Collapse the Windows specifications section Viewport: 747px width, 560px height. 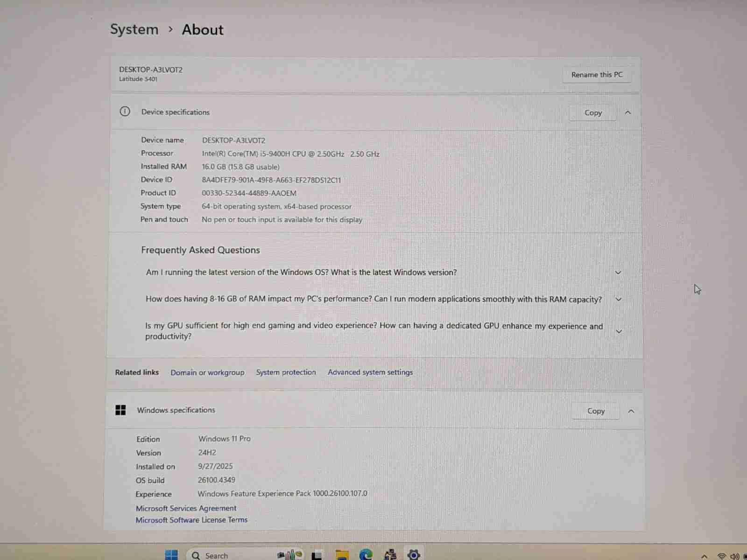[631, 411]
